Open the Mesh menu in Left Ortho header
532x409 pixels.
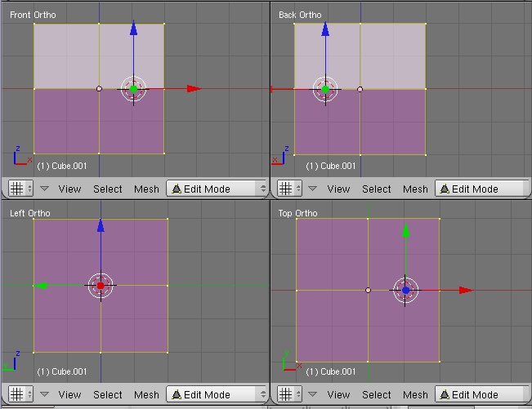coord(146,394)
